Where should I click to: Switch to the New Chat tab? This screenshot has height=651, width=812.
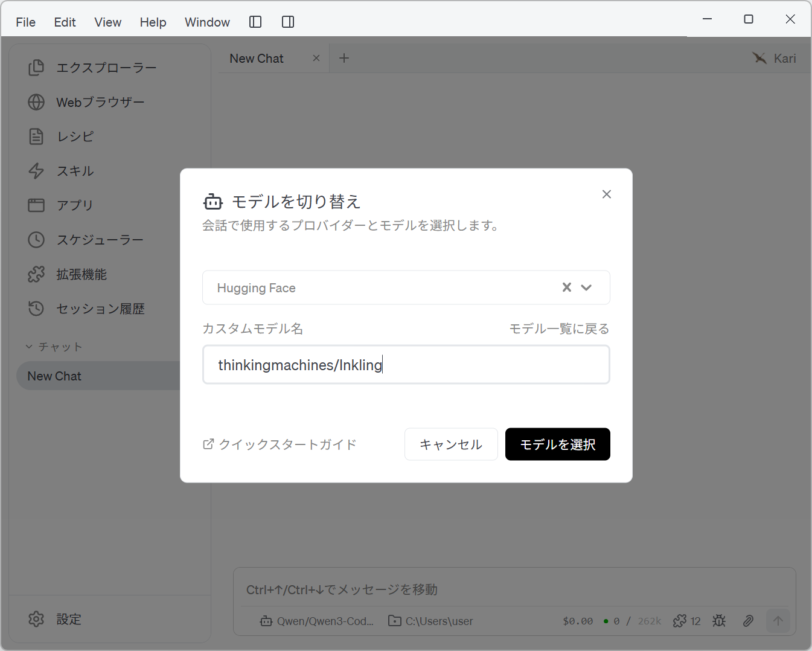click(257, 59)
